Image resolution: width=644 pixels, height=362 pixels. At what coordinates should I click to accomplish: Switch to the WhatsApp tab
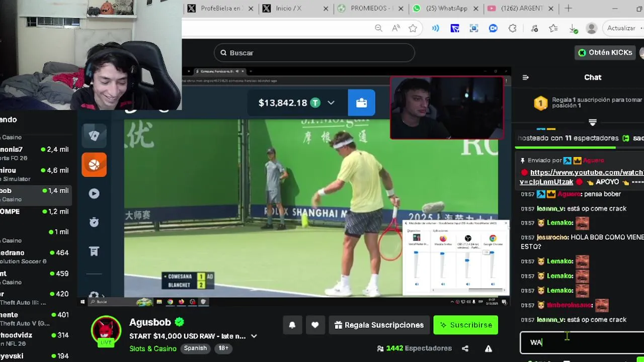[x=445, y=9]
